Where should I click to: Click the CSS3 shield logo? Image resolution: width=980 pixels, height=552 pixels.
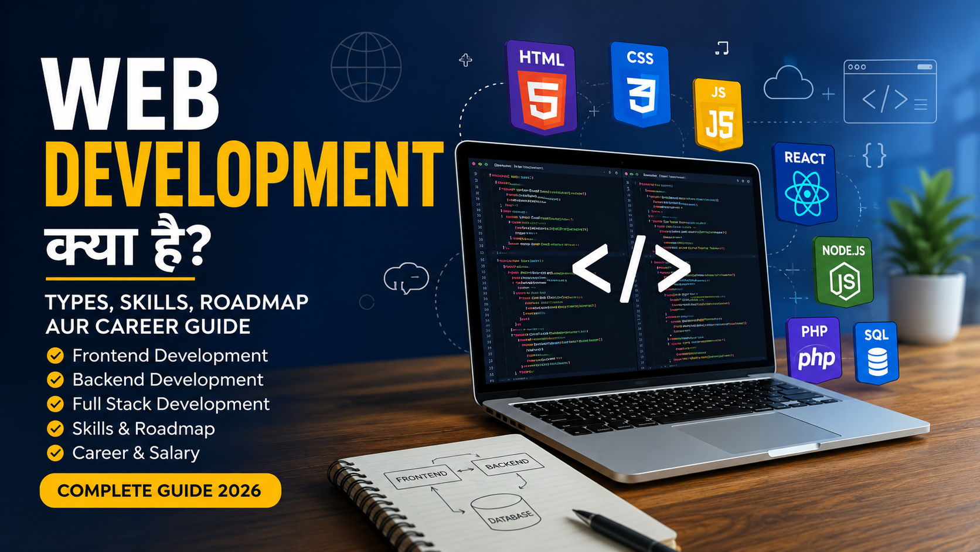(x=640, y=85)
